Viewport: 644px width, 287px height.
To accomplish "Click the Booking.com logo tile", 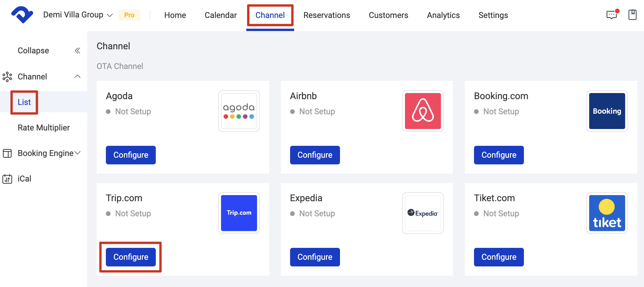I will pyautogui.click(x=607, y=111).
